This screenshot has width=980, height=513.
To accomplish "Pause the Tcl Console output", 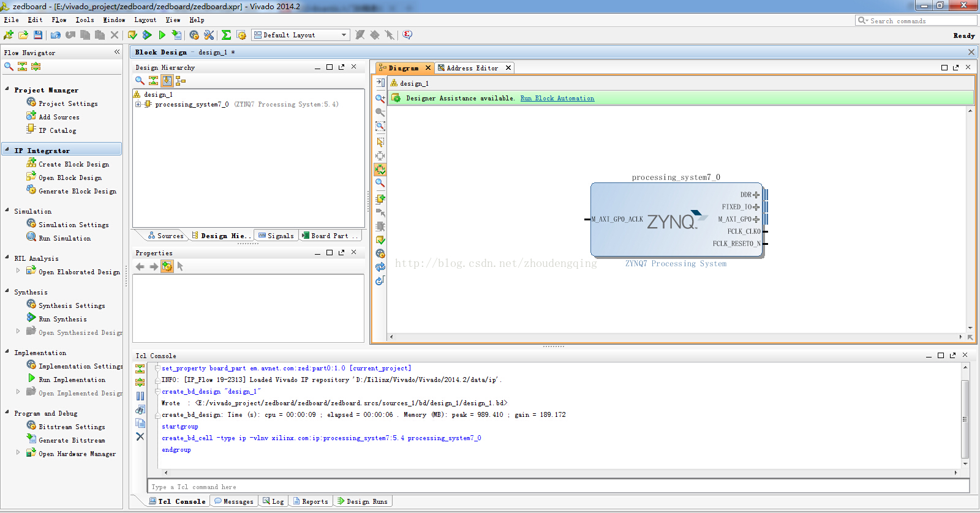I will coord(140,396).
